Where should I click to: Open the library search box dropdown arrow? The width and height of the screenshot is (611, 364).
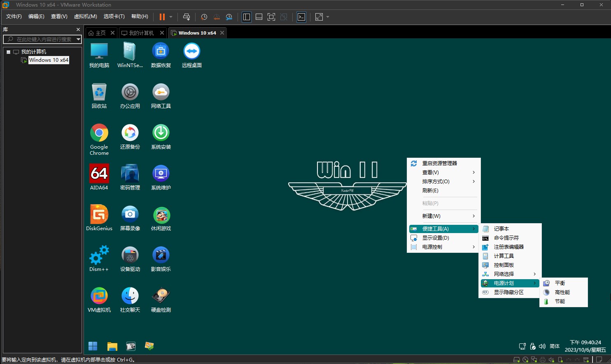pos(78,39)
